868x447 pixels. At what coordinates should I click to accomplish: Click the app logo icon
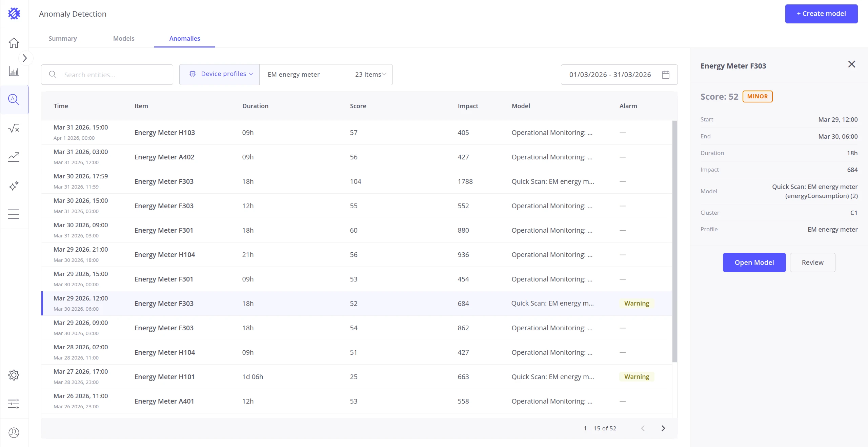[14, 14]
